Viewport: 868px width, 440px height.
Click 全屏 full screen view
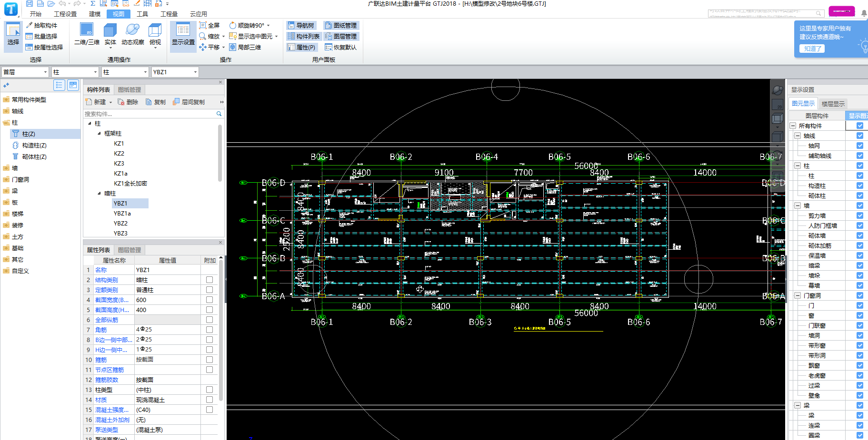(x=210, y=25)
